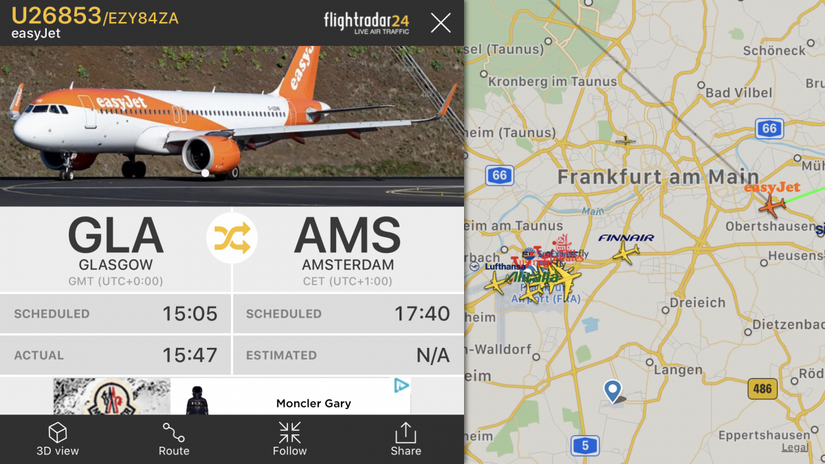Tap the Share icon
Screen dimensions: 825x464
tap(405, 439)
